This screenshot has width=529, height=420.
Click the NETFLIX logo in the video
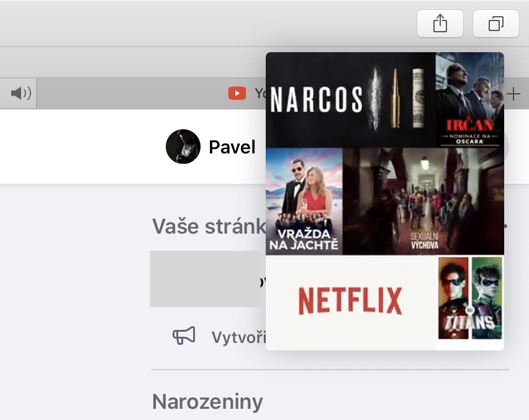tap(351, 301)
